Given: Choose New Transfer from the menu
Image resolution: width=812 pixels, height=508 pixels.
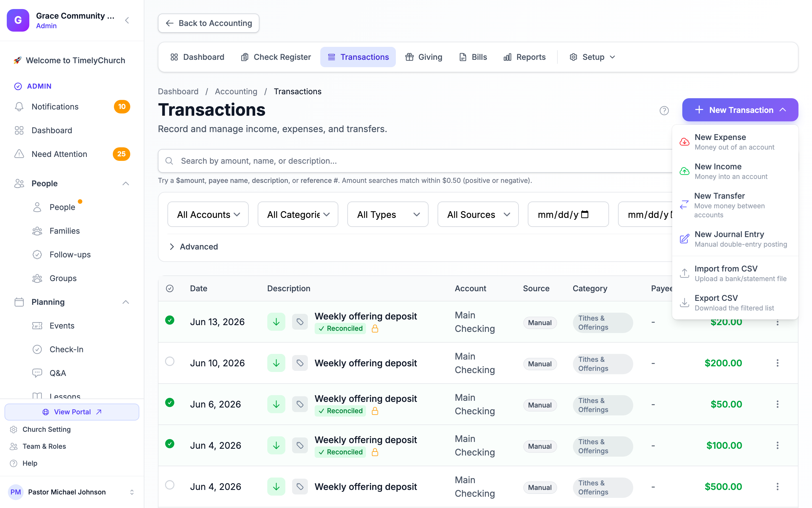Looking at the screenshot, I should pos(735,205).
